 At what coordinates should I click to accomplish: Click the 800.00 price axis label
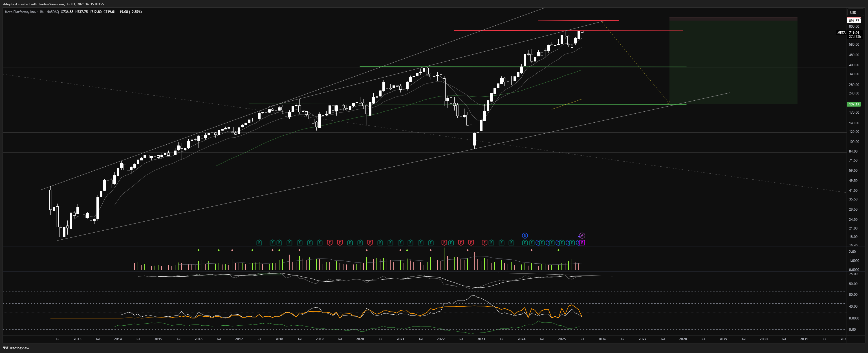pyautogui.click(x=854, y=26)
